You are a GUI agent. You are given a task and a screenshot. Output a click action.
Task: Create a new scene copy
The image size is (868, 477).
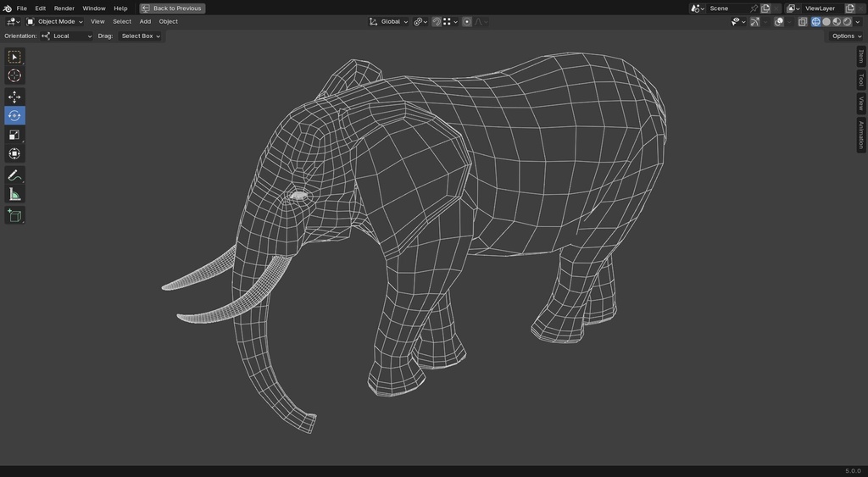click(765, 8)
